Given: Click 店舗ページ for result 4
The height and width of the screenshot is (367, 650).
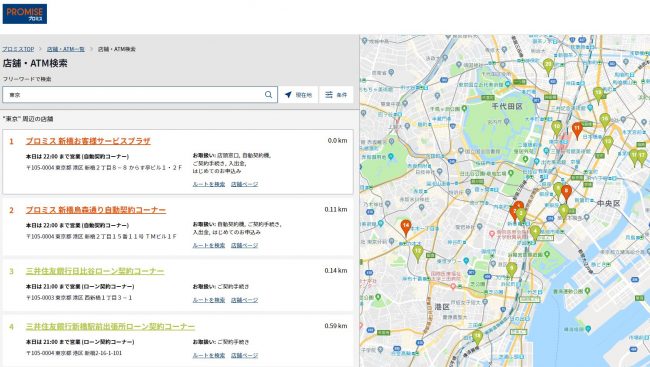Looking at the screenshot, I should click(244, 355).
